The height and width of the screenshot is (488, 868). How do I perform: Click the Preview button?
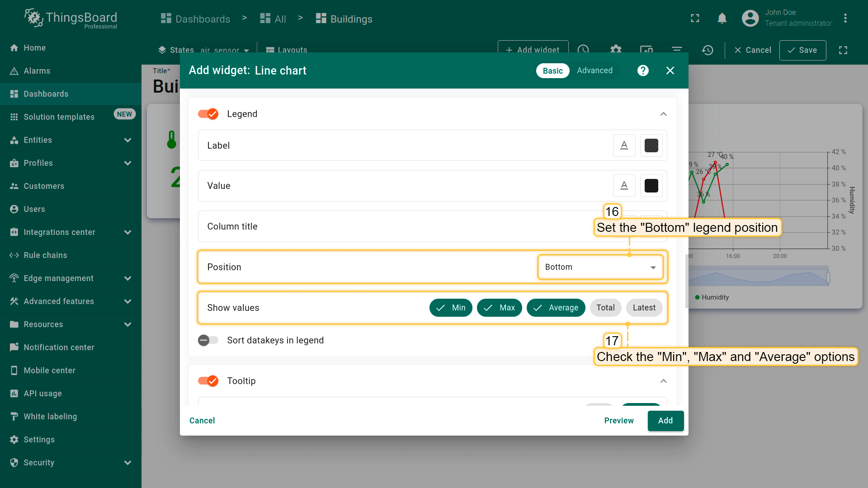coord(618,421)
